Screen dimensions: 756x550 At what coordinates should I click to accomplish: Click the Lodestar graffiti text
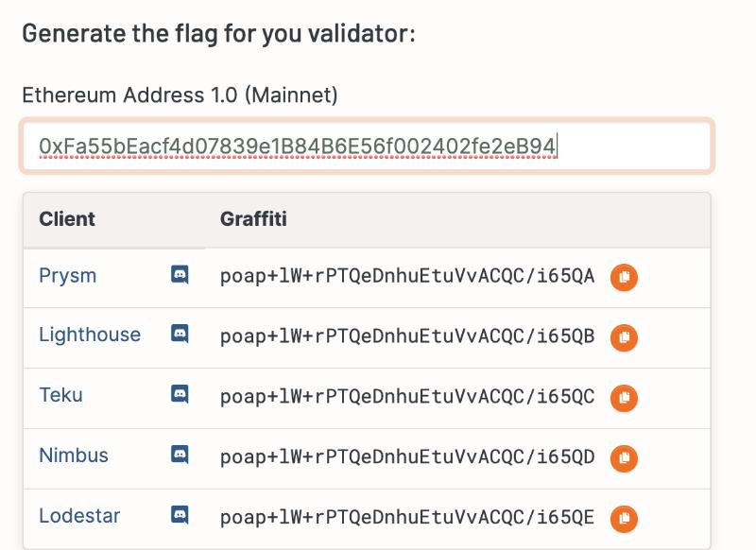coord(407,516)
